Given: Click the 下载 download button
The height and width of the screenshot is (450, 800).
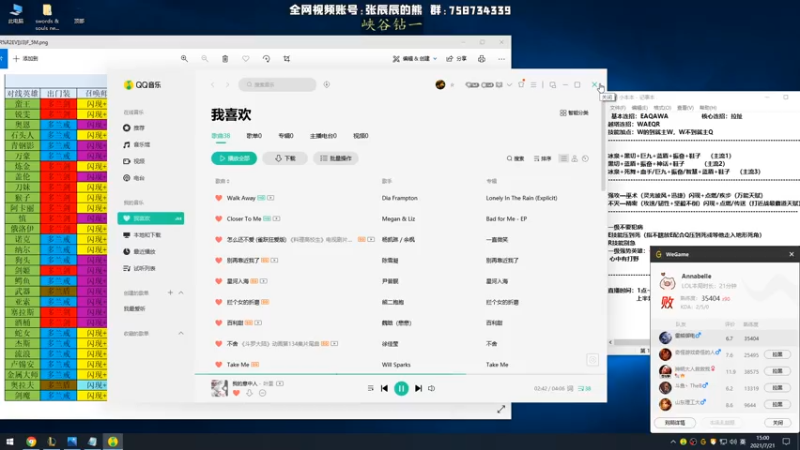Looking at the screenshot, I should [285, 158].
